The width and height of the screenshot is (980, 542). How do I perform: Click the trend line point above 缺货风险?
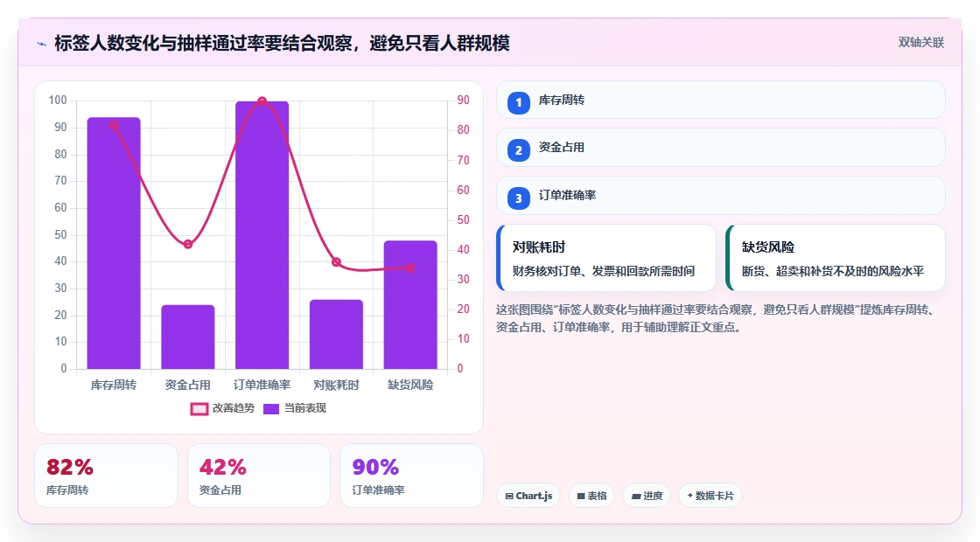point(410,268)
